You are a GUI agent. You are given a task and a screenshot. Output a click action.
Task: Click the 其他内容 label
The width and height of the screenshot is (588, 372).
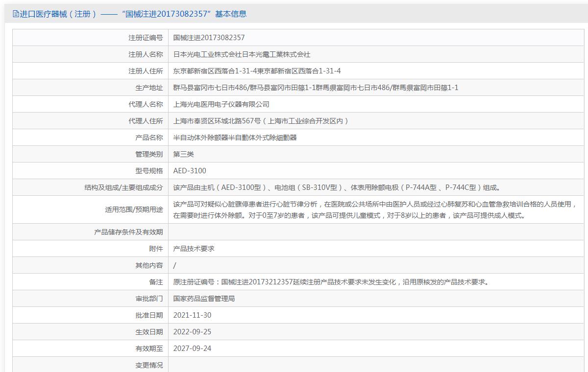149,265
